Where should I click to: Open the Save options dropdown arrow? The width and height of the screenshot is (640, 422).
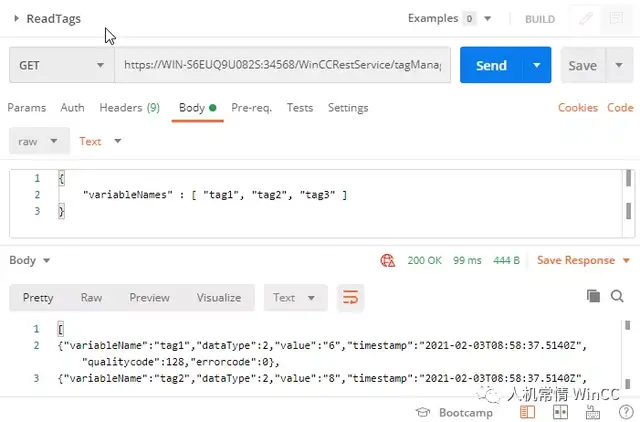(x=617, y=66)
